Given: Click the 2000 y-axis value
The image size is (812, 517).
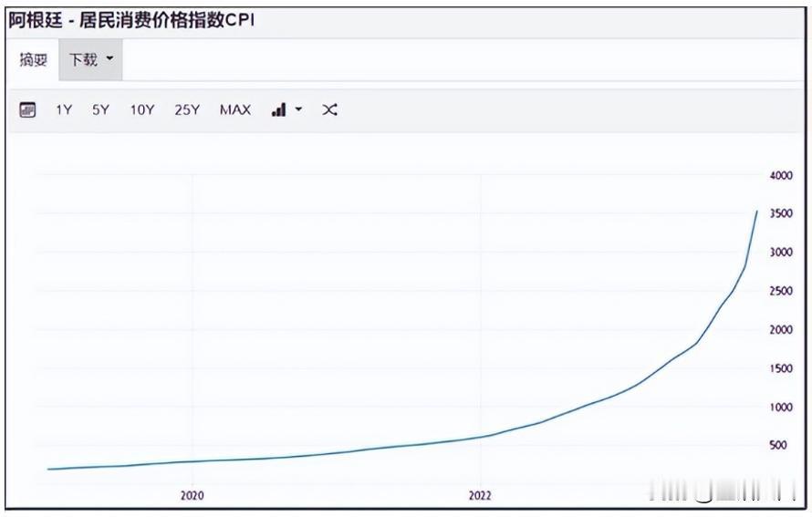Looking at the screenshot, I should 781,330.
